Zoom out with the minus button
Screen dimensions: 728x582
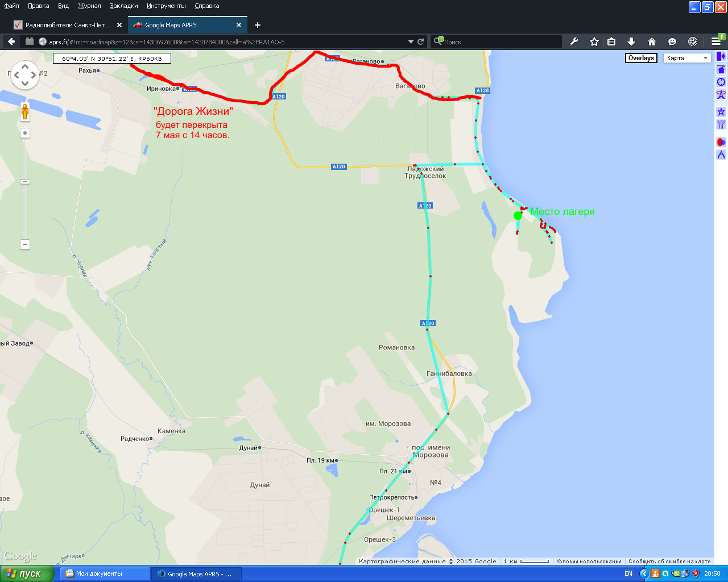(x=25, y=244)
